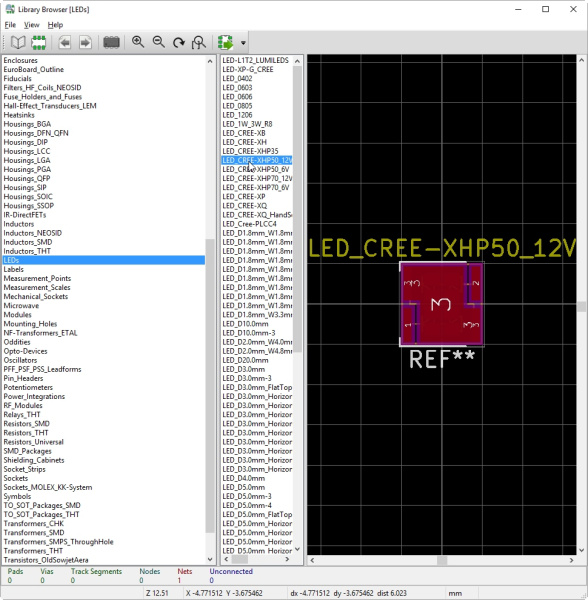The height and width of the screenshot is (600, 588).
Task: Select the Enclosures library
Action: [21, 60]
